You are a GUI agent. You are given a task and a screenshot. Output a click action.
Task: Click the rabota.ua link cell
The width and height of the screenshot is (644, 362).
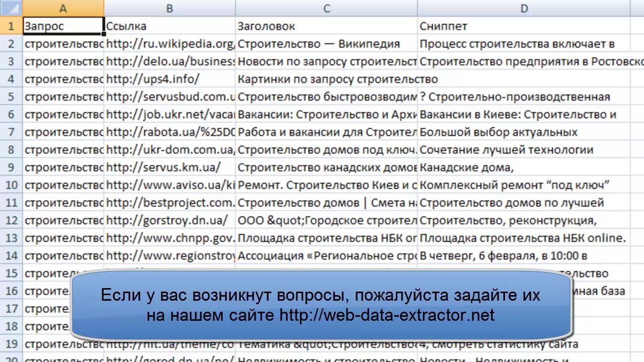[170, 132]
